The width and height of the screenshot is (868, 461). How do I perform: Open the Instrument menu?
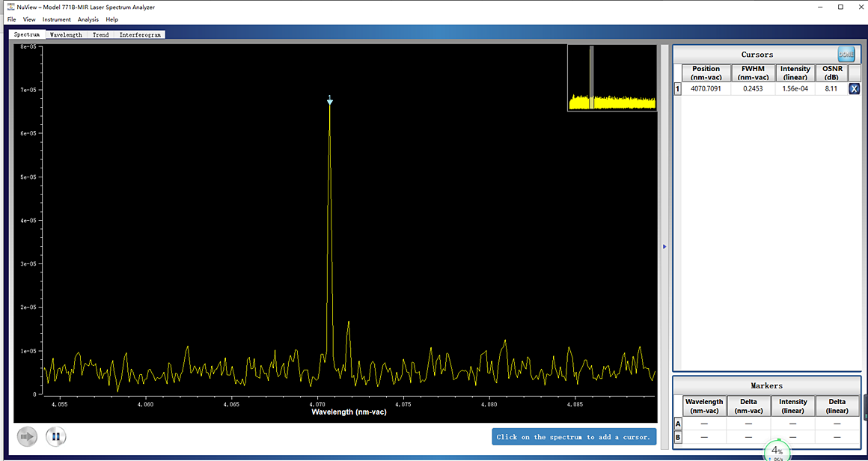pyautogui.click(x=57, y=19)
